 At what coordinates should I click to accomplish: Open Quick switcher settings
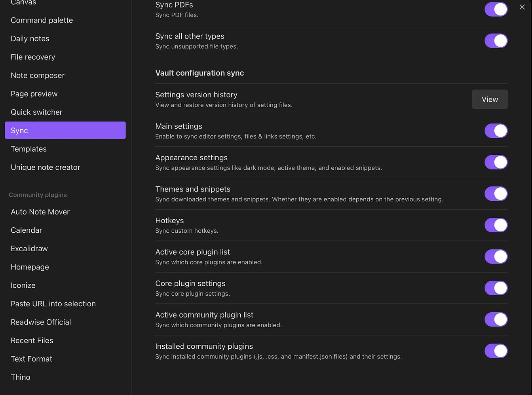[x=36, y=112]
